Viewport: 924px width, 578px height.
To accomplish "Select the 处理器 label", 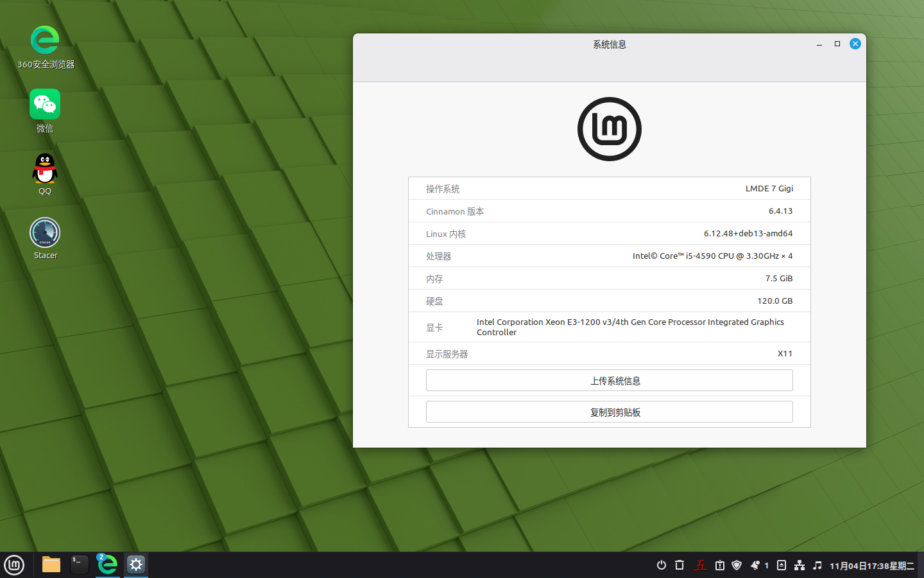I will [439, 256].
